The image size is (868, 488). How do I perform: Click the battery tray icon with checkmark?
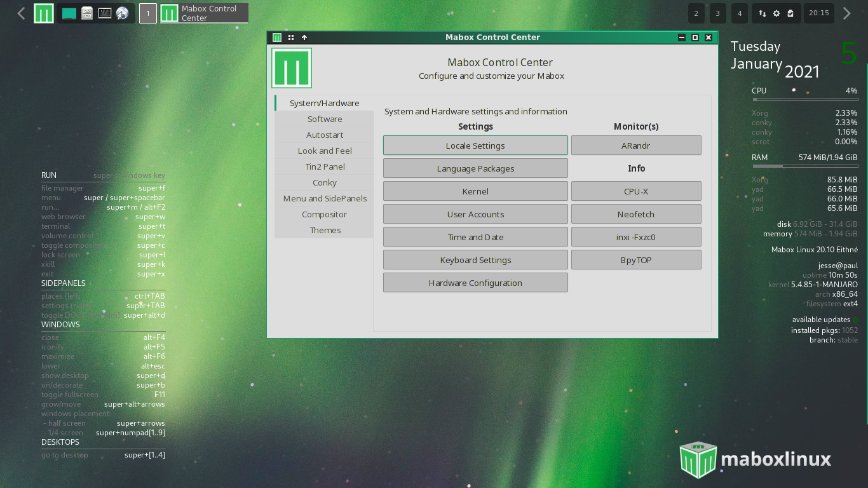coord(790,13)
